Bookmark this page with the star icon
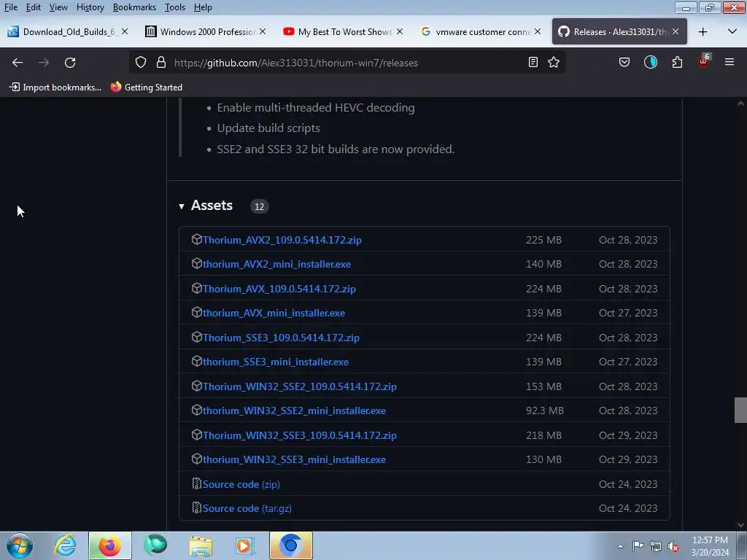 [554, 63]
